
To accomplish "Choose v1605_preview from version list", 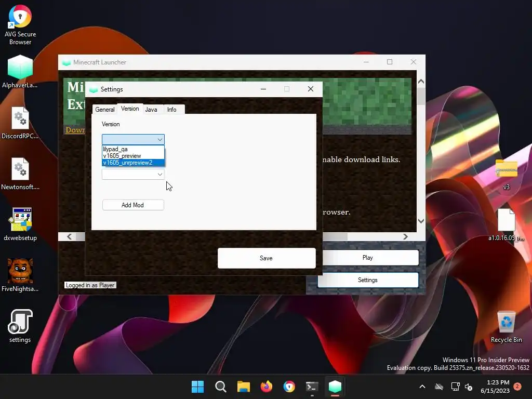I will (133, 156).
